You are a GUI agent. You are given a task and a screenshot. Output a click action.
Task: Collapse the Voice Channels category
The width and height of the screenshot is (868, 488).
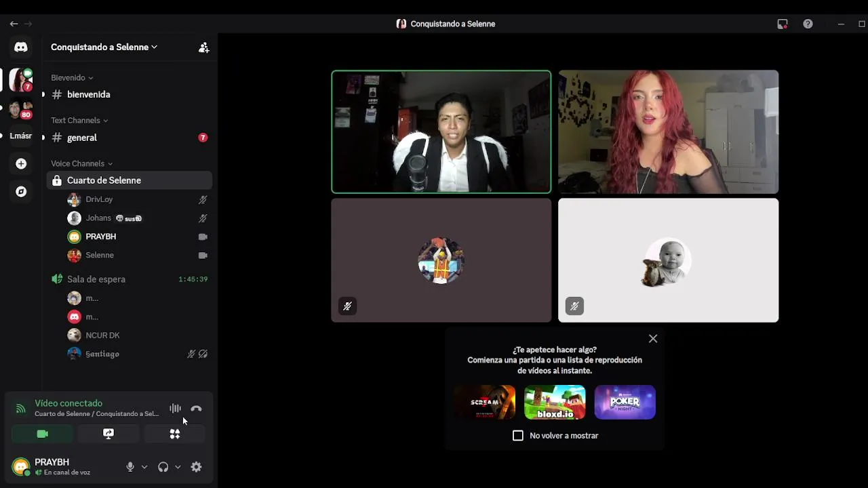coord(81,163)
